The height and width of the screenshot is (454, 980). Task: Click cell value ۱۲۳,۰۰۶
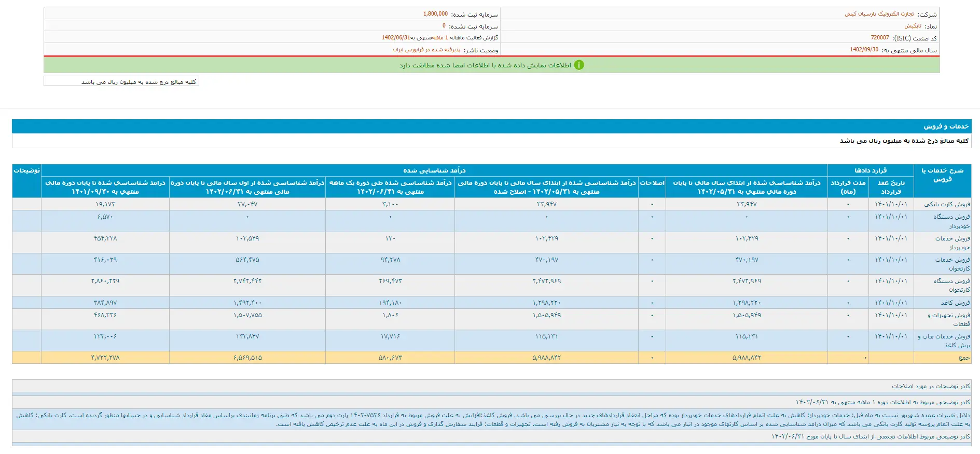tap(105, 336)
